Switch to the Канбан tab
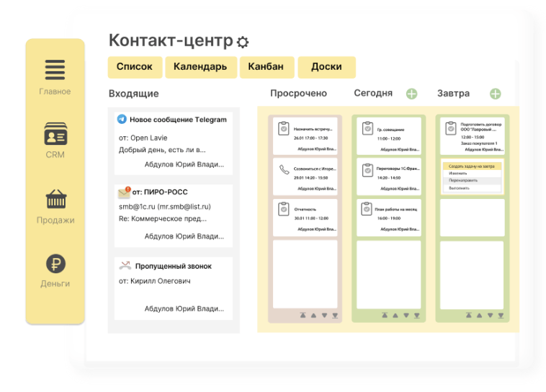This screenshot has height=392, width=546. [267, 67]
